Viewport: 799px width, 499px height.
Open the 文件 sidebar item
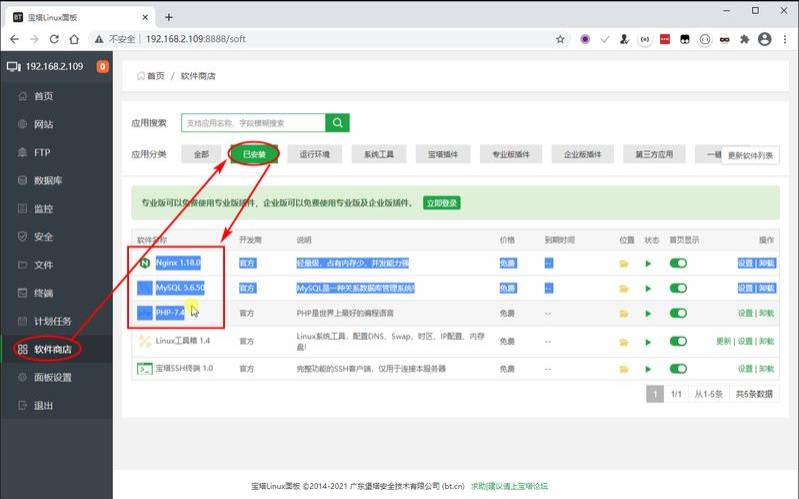pyautogui.click(x=43, y=265)
